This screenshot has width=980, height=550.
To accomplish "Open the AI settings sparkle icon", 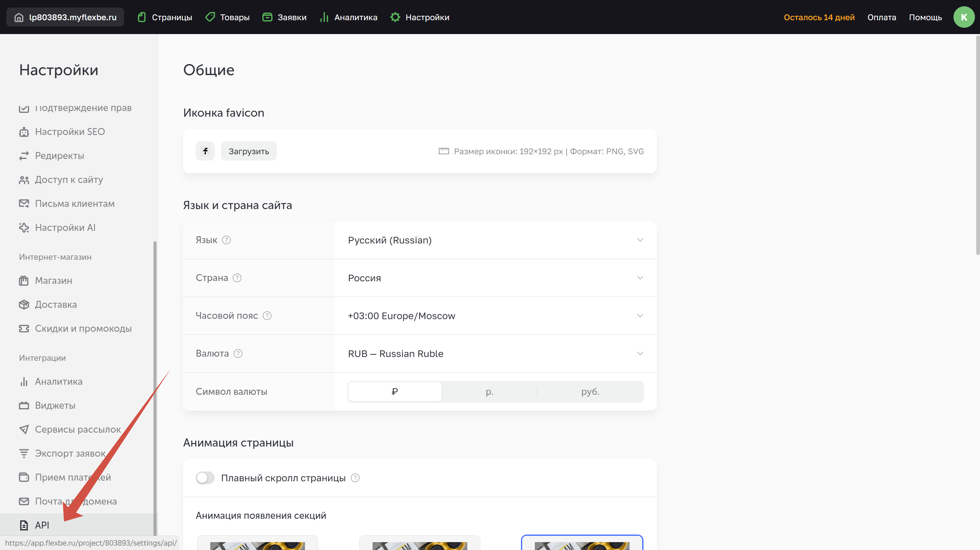I will pos(24,228).
